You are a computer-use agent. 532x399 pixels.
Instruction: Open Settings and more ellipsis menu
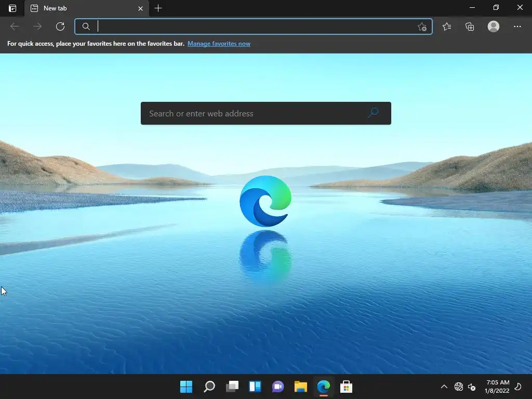tap(517, 26)
